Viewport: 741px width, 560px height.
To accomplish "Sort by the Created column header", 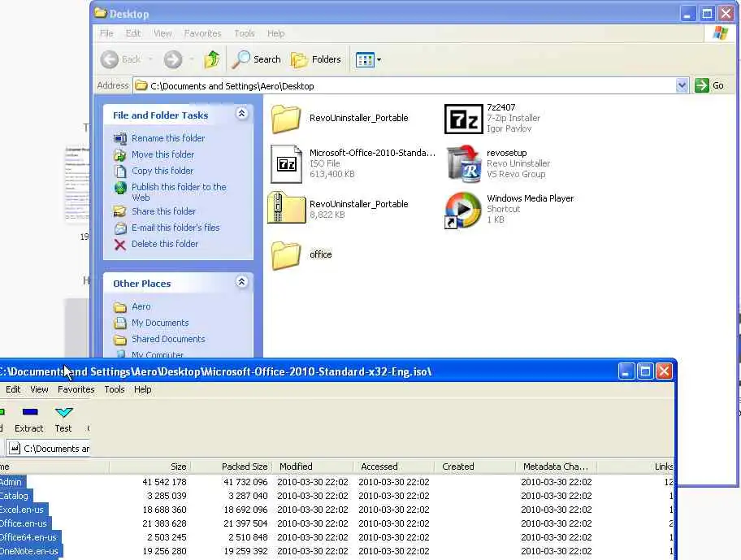I will [475, 467].
